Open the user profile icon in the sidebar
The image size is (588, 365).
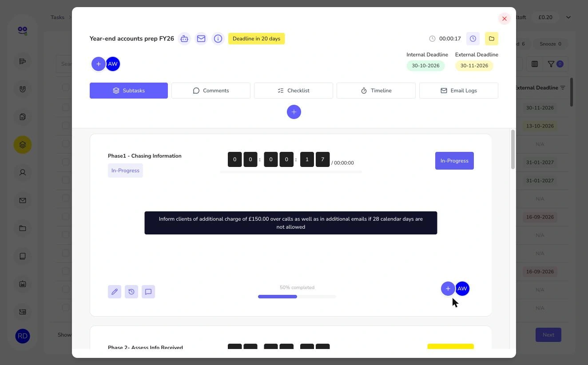pos(23,172)
